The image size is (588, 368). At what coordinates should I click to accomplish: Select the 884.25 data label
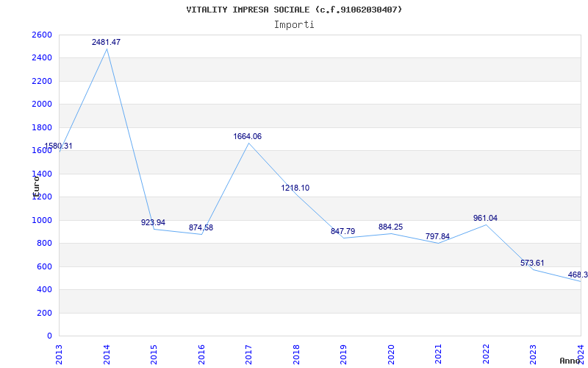coord(390,227)
